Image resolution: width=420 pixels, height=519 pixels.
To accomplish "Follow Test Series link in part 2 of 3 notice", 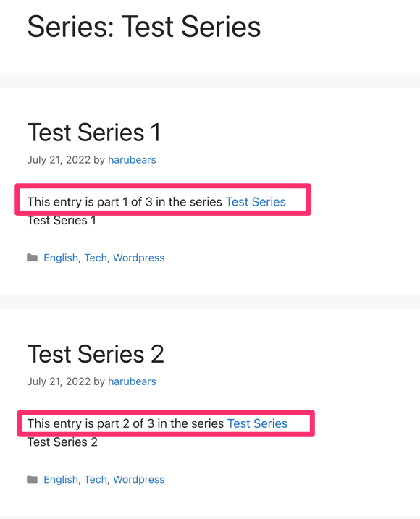I will [x=257, y=423].
